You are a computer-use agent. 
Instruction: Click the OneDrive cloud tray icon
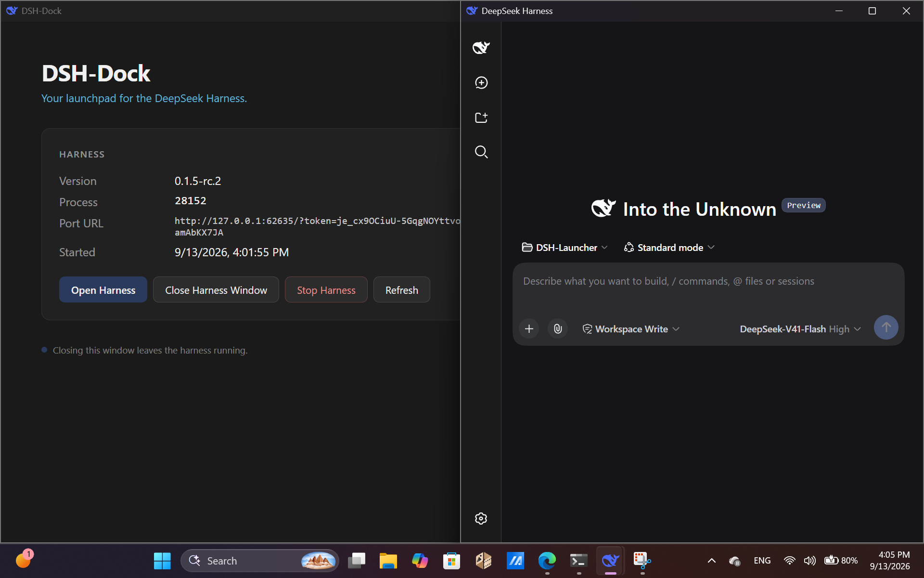pos(734,561)
